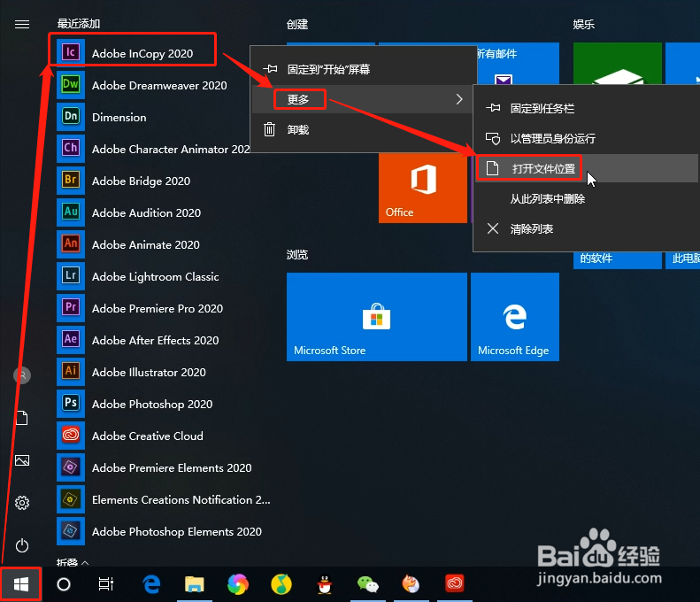
Task: Open the Dimension app icon
Action: coord(71,117)
